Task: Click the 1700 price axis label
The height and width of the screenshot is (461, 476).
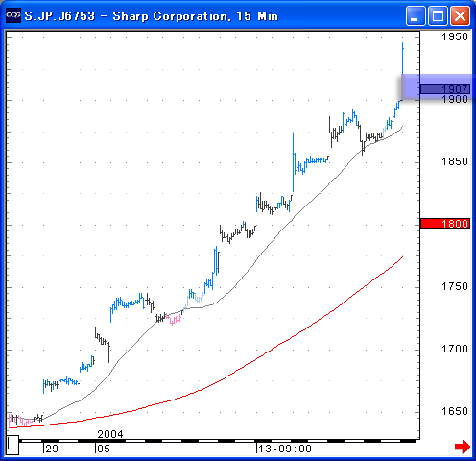Action: [x=455, y=349]
